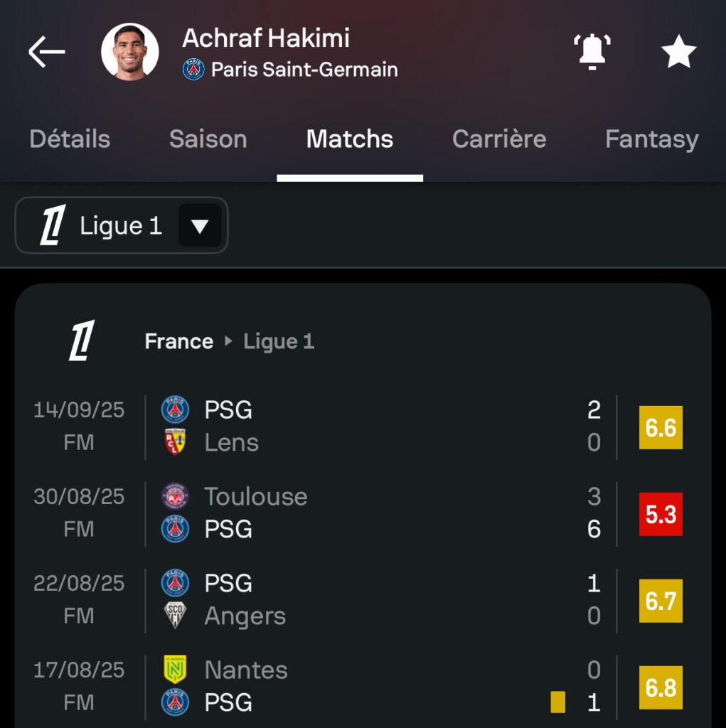Click the Ligue 1 logo in the dropdown
Viewport: 726px width, 728px height.
[x=53, y=225]
